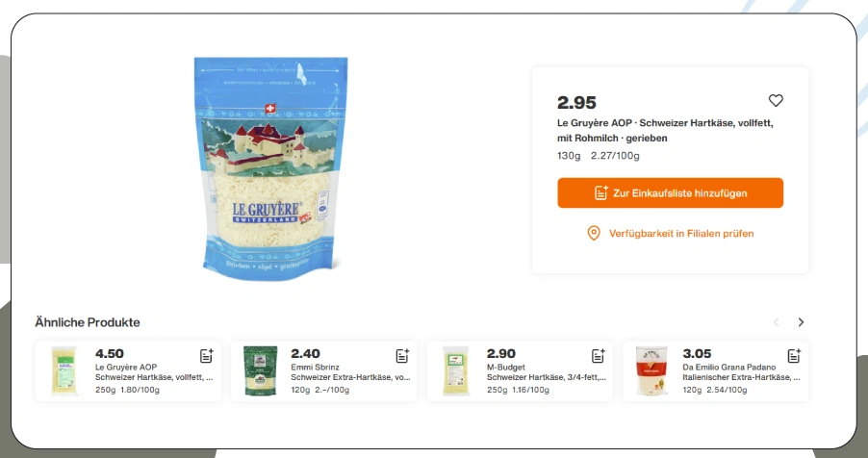
Task: Select M-Budget cheese package thumbnail
Action: 456,370
